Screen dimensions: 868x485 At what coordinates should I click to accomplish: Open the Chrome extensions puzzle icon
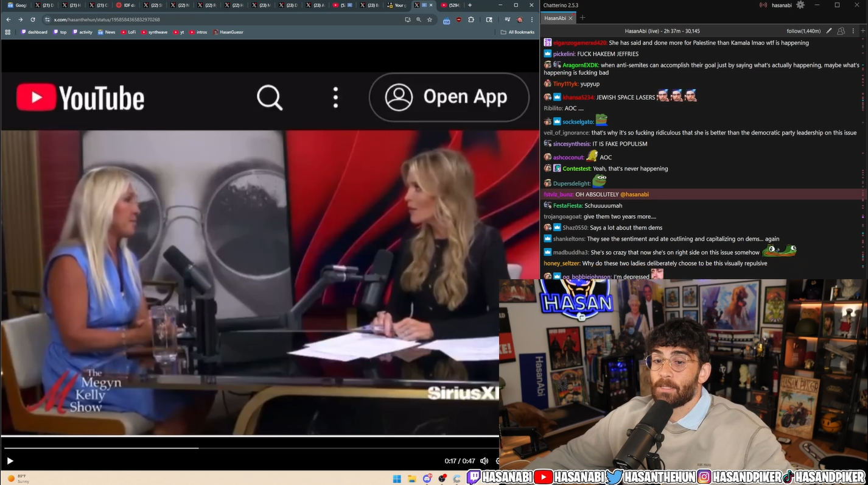click(471, 19)
